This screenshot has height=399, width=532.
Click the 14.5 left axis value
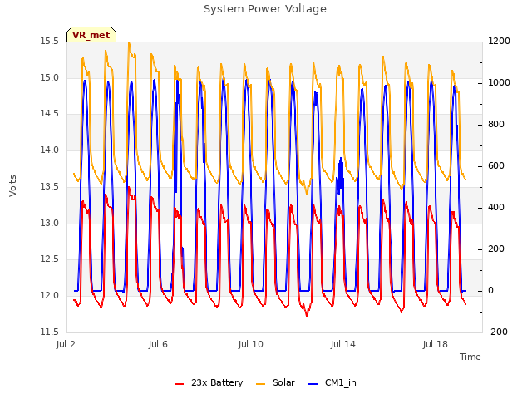[49, 114]
